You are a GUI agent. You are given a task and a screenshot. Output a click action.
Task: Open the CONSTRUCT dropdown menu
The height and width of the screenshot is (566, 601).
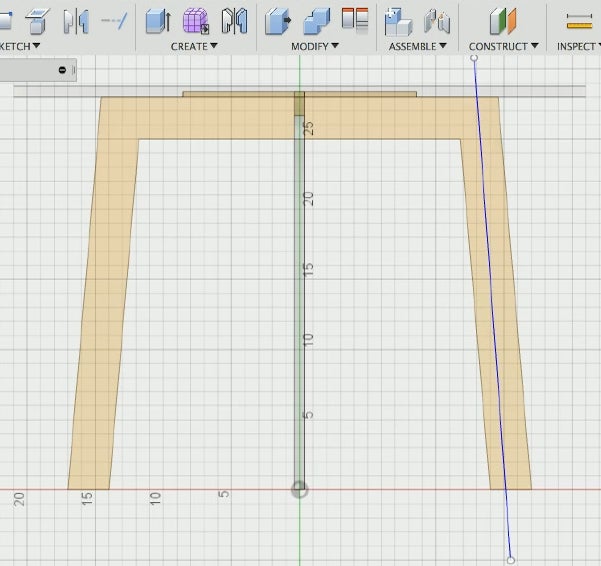(504, 46)
